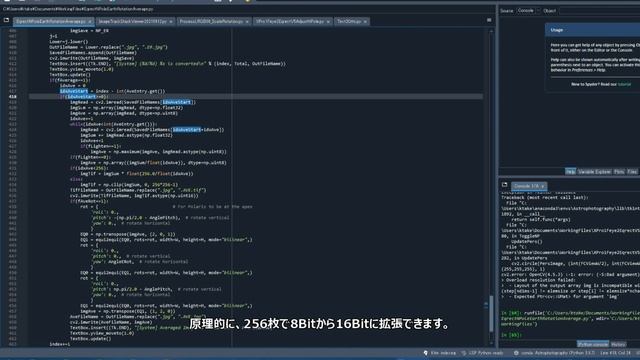The image size is (640, 360).
Task: Click the LSP Python status entry
Action: point(482,353)
